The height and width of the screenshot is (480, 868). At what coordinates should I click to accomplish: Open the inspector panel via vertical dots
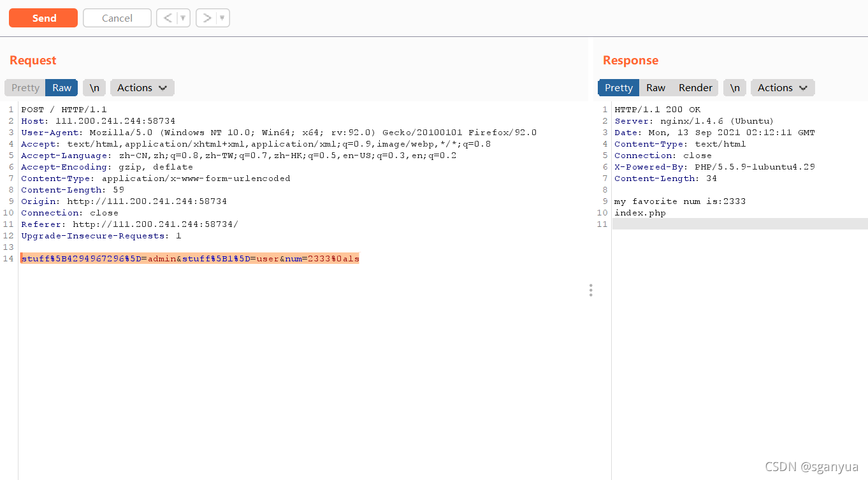coord(591,290)
